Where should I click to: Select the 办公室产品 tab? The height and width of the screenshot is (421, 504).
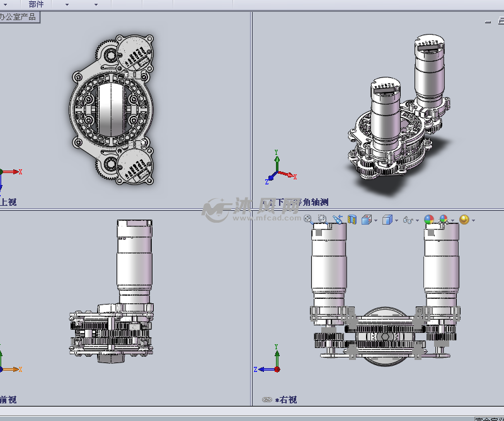click(19, 17)
